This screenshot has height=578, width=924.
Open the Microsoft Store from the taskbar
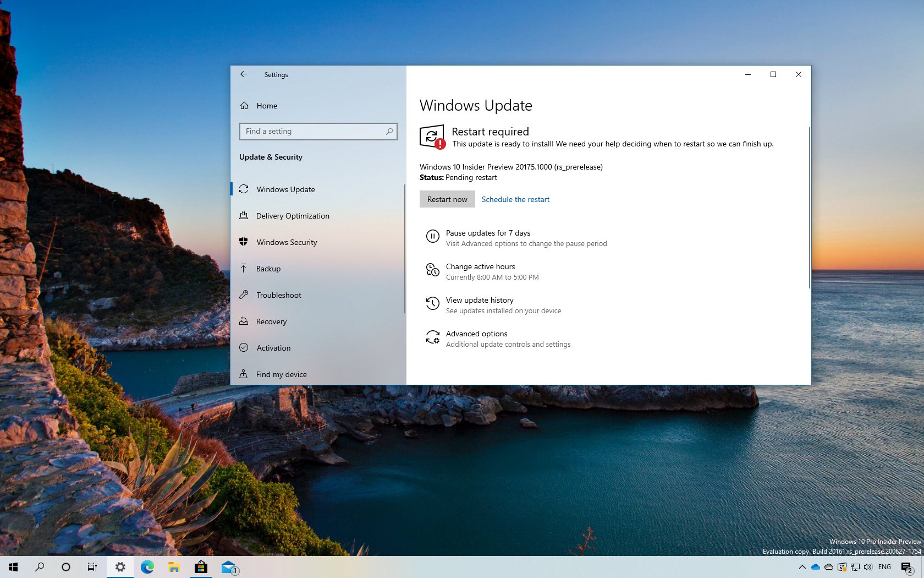click(x=201, y=567)
